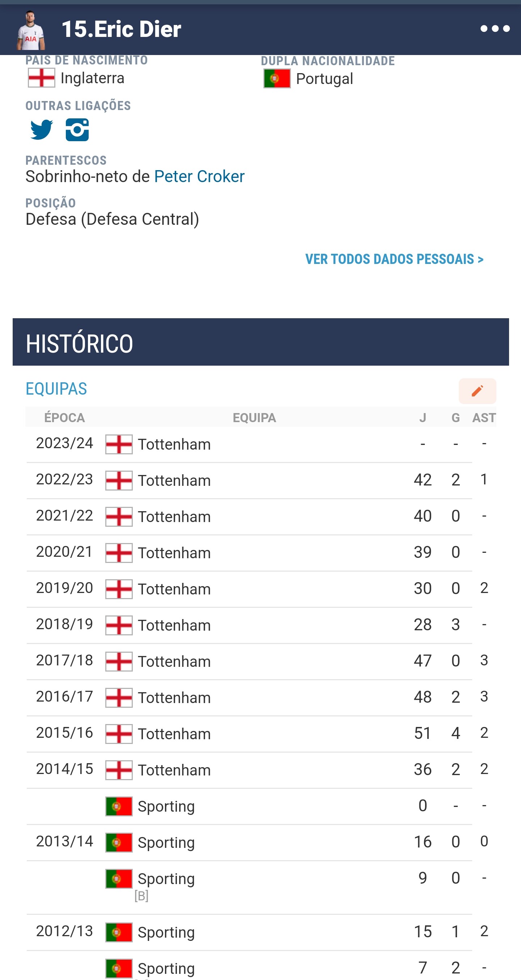Click the orange pencil edit icon

click(477, 391)
